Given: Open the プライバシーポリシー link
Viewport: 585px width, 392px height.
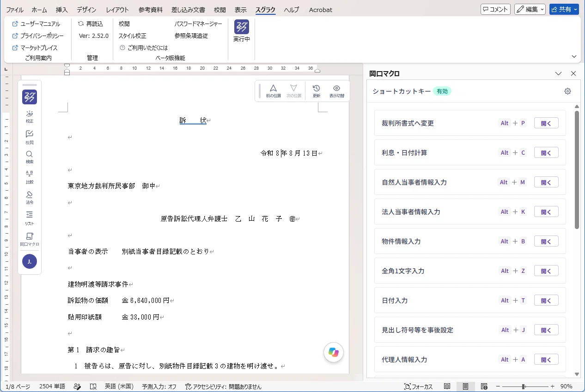Looking at the screenshot, I should [38, 36].
